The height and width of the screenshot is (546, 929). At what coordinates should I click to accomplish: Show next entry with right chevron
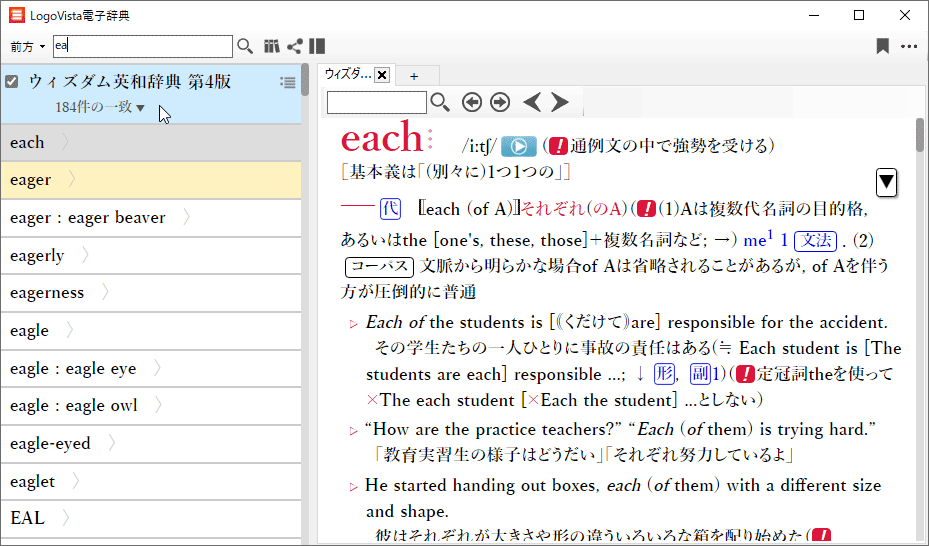(x=560, y=102)
